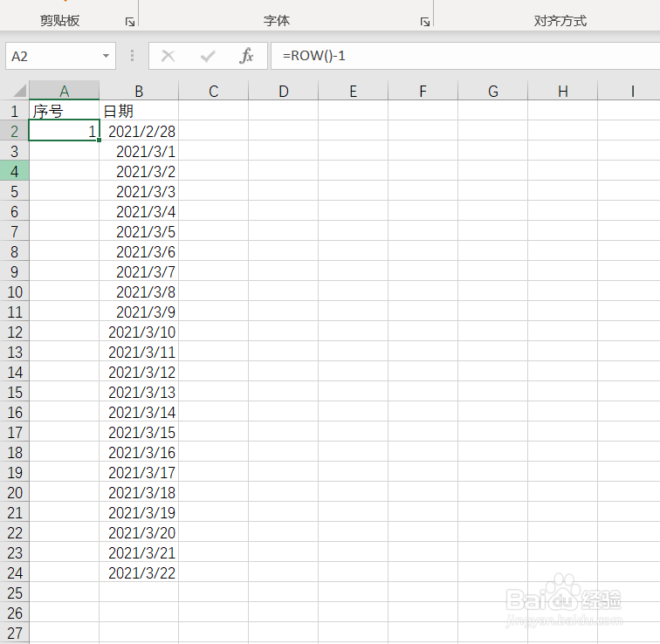
Task: Select column F header
Action: tap(423, 91)
